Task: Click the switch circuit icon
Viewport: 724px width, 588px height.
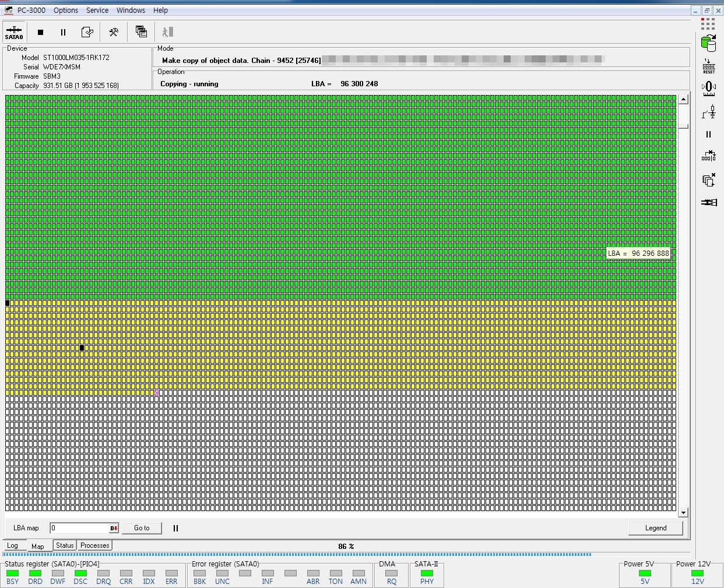Action: [x=709, y=112]
